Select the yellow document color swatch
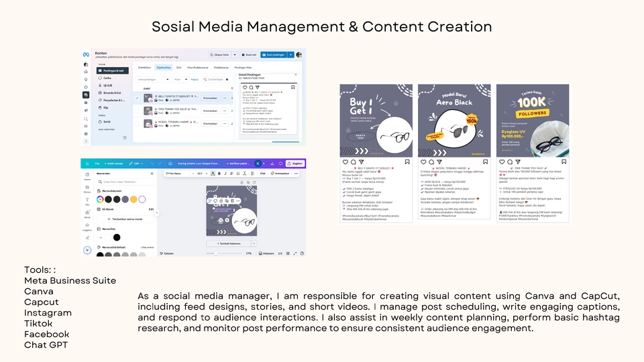 (x=133, y=199)
